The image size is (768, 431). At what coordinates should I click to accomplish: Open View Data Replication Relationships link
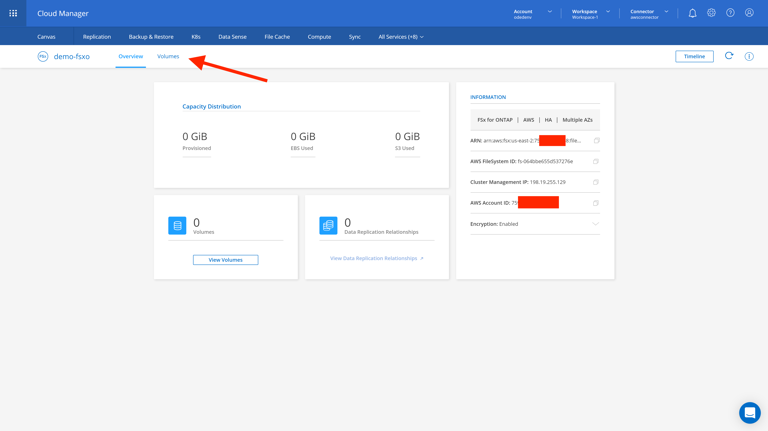(377, 258)
